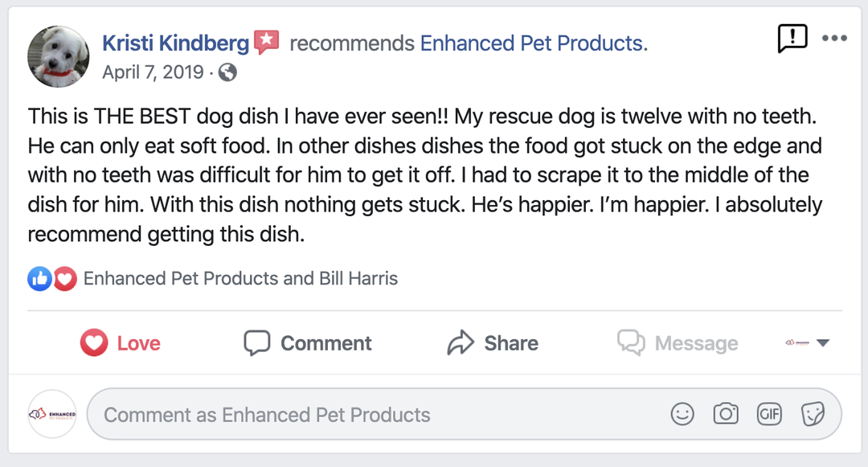Click the red heart reaction icon
Image resolution: width=868 pixels, height=467 pixels.
(64, 279)
